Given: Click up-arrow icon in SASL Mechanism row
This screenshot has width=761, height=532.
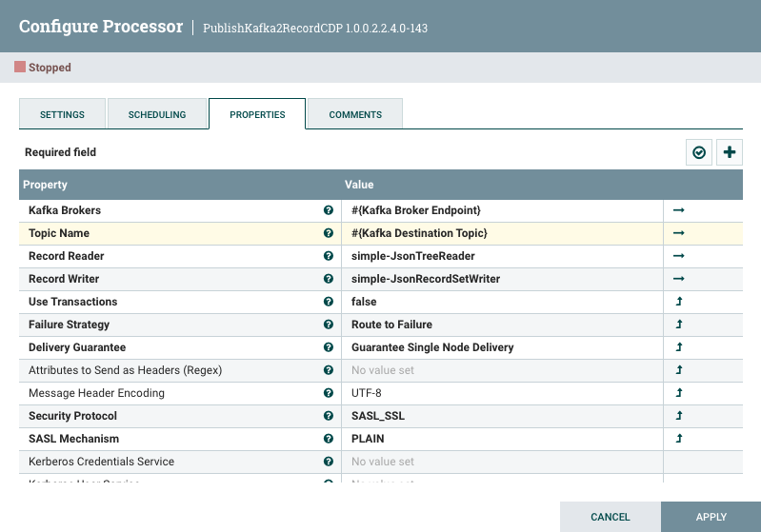Looking at the screenshot, I should point(679,439).
